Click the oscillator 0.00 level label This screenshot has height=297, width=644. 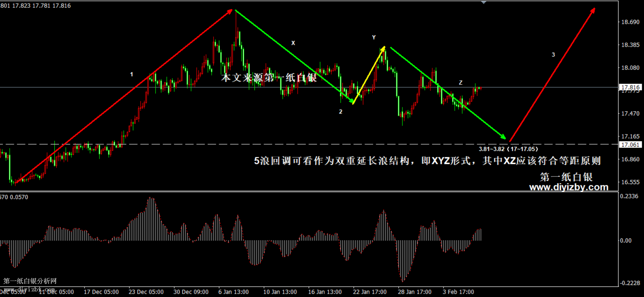(x=626, y=241)
